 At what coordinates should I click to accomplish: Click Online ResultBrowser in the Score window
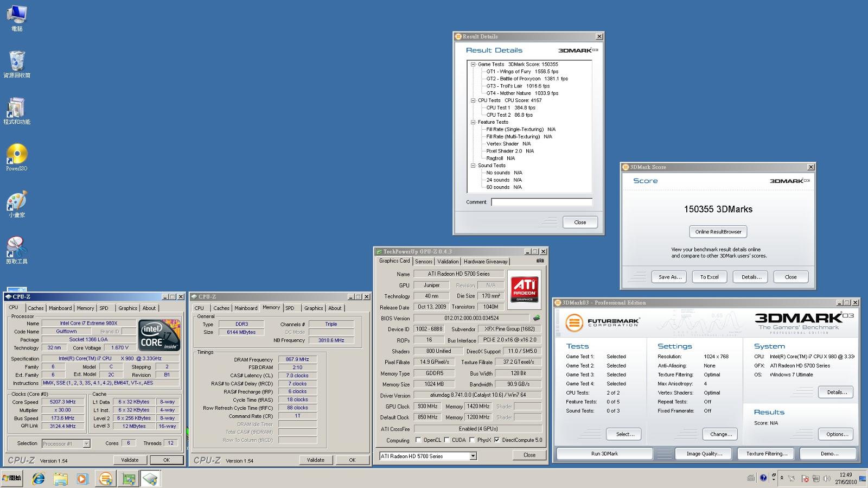pos(718,232)
